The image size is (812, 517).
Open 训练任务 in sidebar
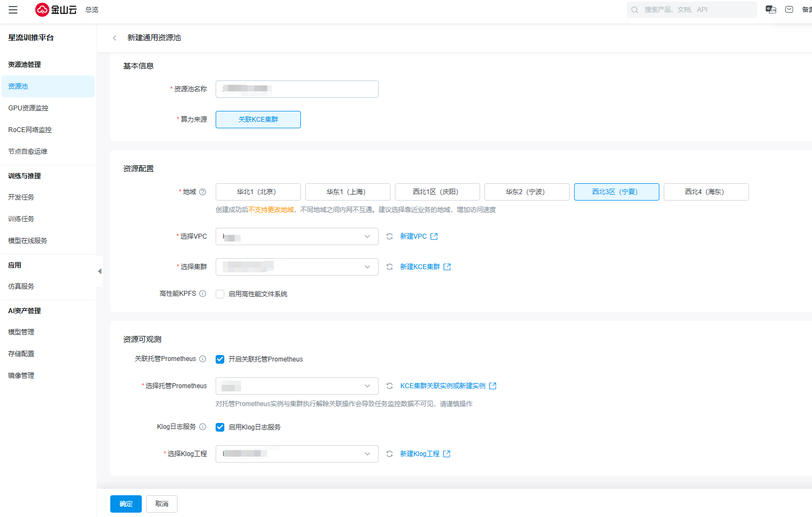point(21,219)
